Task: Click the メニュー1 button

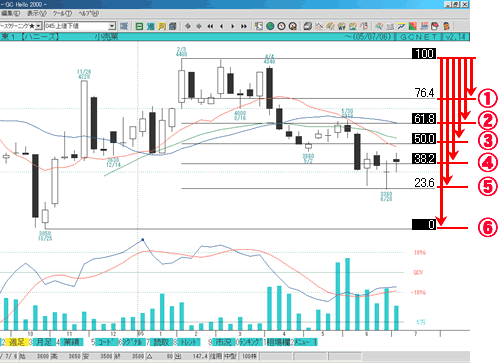Action: click(306, 342)
